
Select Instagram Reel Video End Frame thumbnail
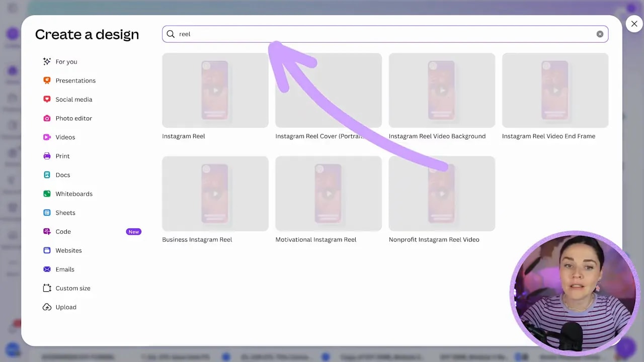555,90
